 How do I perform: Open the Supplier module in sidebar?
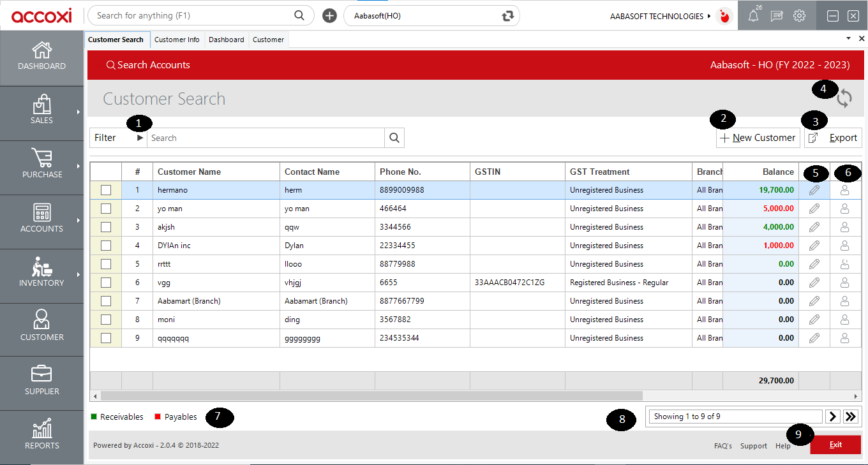pos(41,383)
